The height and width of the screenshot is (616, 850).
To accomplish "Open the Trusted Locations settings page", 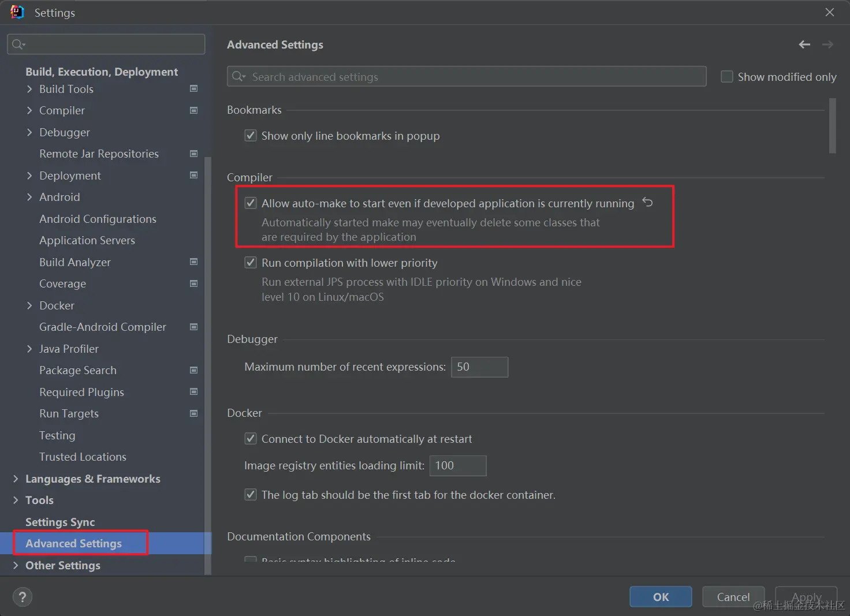I will pyautogui.click(x=83, y=457).
